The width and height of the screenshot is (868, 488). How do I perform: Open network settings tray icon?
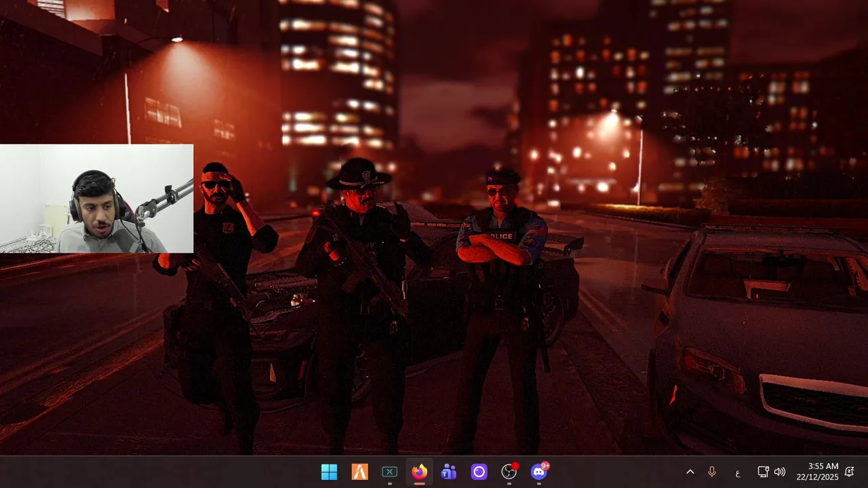pyautogui.click(x=763, y=472)
